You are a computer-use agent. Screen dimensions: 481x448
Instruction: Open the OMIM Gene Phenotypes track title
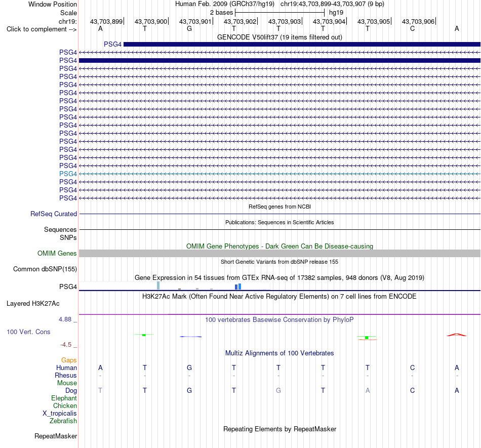[279, 246]
